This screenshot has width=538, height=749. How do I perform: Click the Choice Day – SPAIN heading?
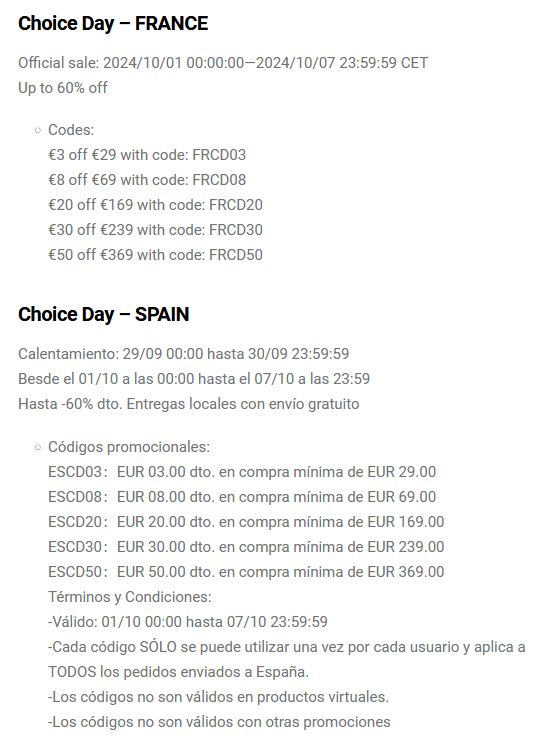[x=104, y=314]
